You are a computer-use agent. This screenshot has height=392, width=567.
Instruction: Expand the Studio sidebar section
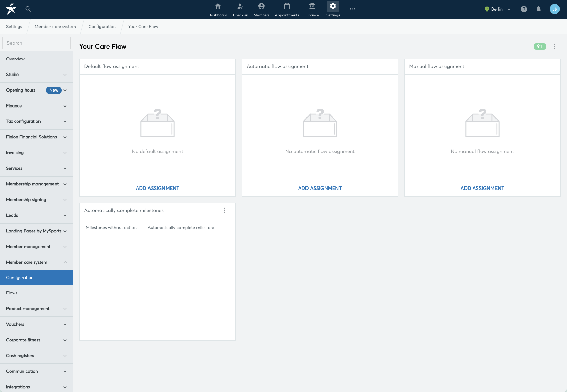click(36, 75)
